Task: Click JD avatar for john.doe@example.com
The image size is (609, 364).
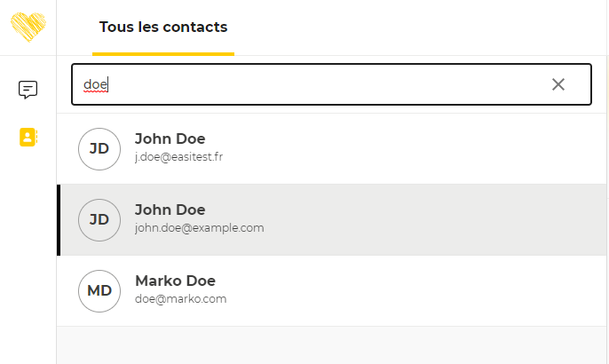Action: click(99, 220)
